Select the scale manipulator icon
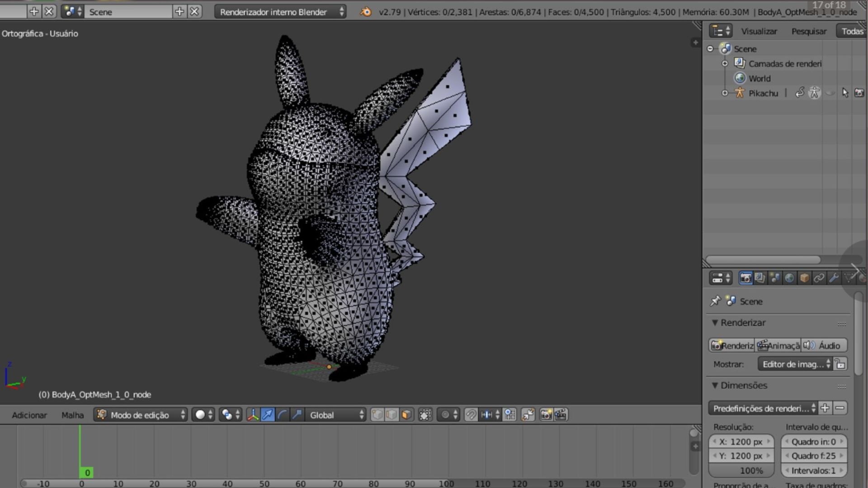868x488 pixels. coord(297,415)
